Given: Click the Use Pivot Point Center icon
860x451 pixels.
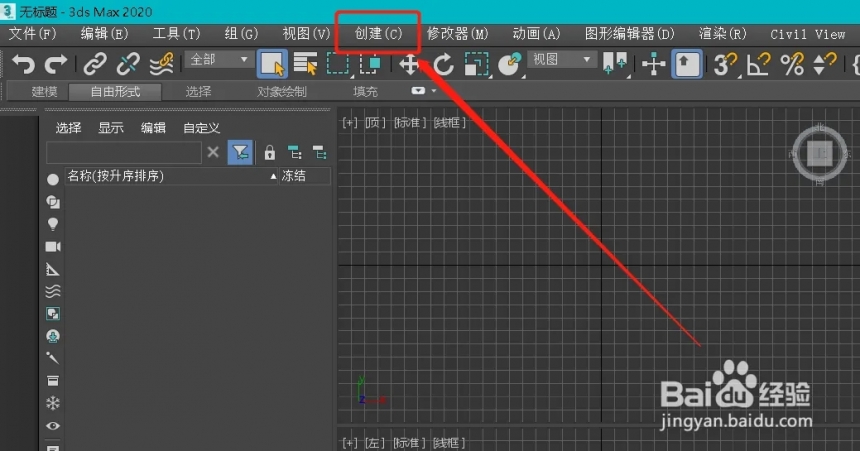Looking at the screenshot, I should pos(615,64).
